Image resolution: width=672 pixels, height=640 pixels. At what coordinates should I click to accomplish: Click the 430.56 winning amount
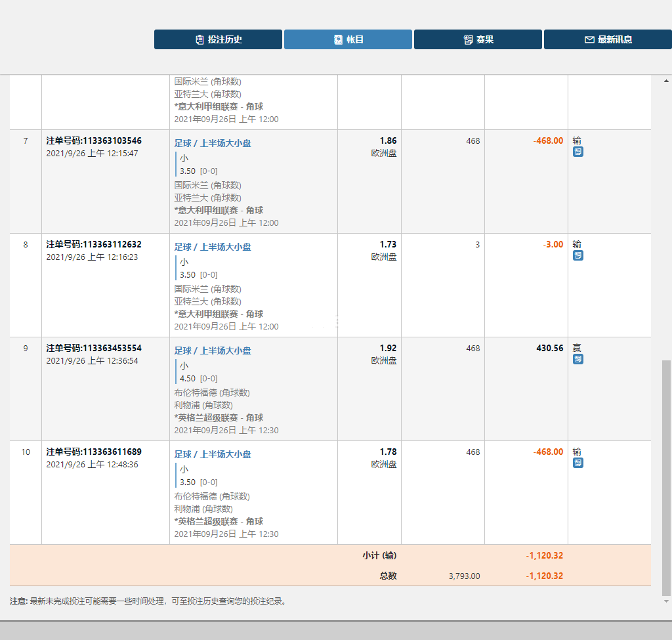point(549,348)
